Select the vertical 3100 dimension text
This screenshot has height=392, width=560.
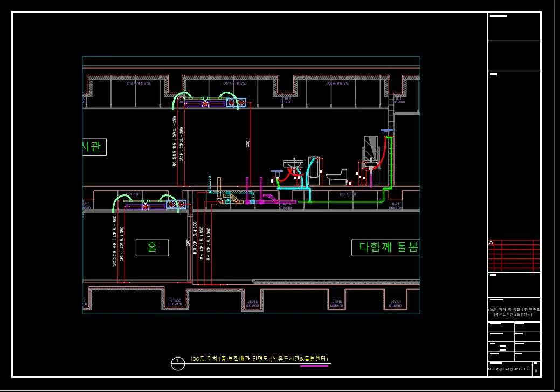248,144
